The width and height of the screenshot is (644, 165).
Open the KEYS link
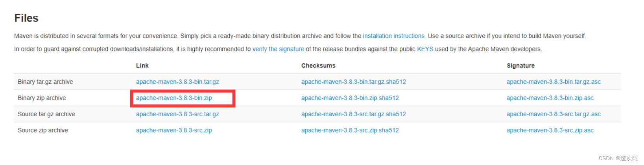(425, 49)
